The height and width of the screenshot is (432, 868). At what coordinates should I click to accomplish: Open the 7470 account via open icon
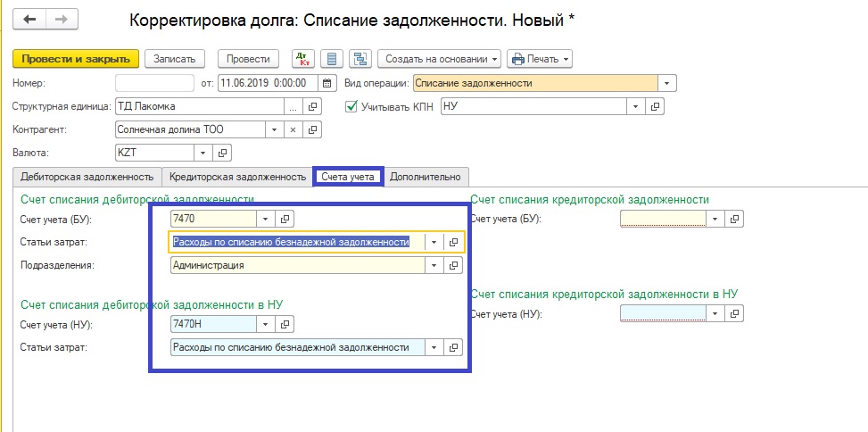click(285, 219)
